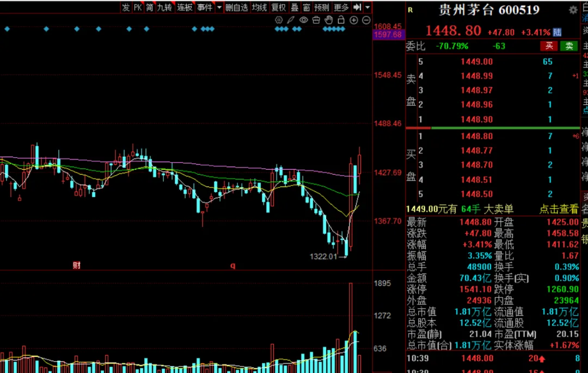This screenshot has height=373, width=588.
Task: Click buy level 1 price 1448.80
Action: pos(476,136)
